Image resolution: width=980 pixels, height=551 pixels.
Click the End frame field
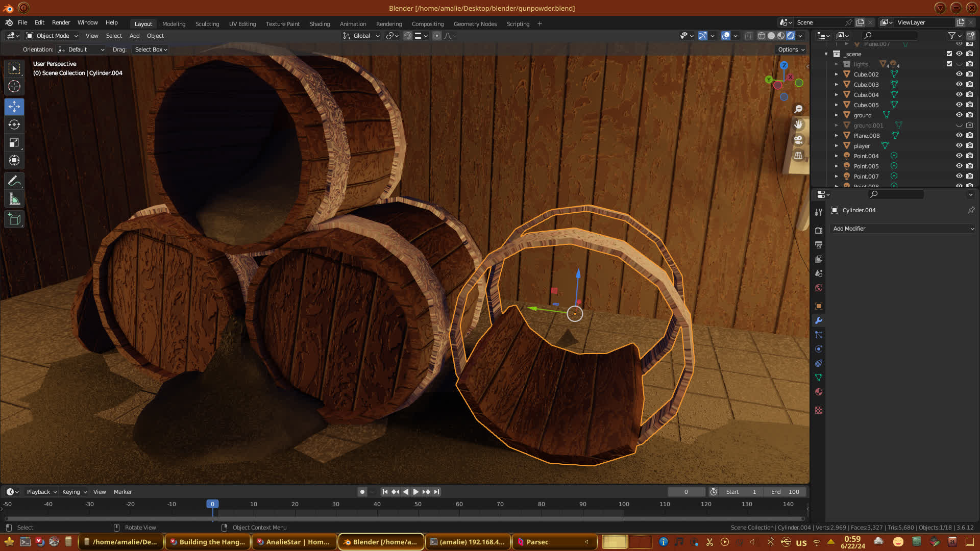click(785, 492)
